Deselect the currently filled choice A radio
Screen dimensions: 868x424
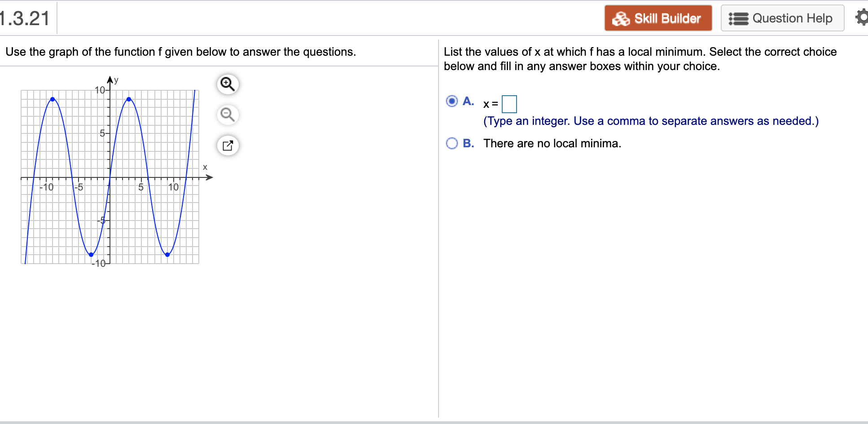point(451,101)
